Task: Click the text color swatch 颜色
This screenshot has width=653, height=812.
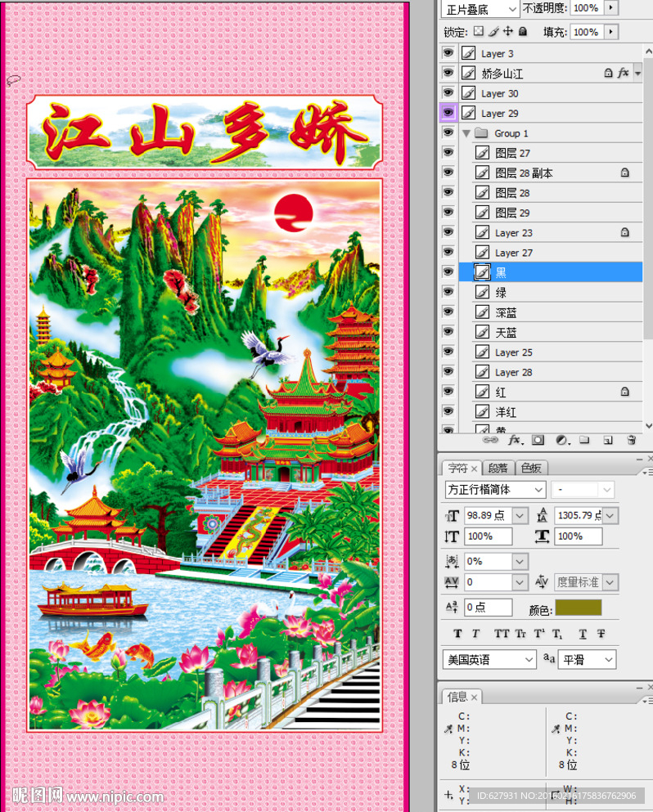Action: (579, 608)
